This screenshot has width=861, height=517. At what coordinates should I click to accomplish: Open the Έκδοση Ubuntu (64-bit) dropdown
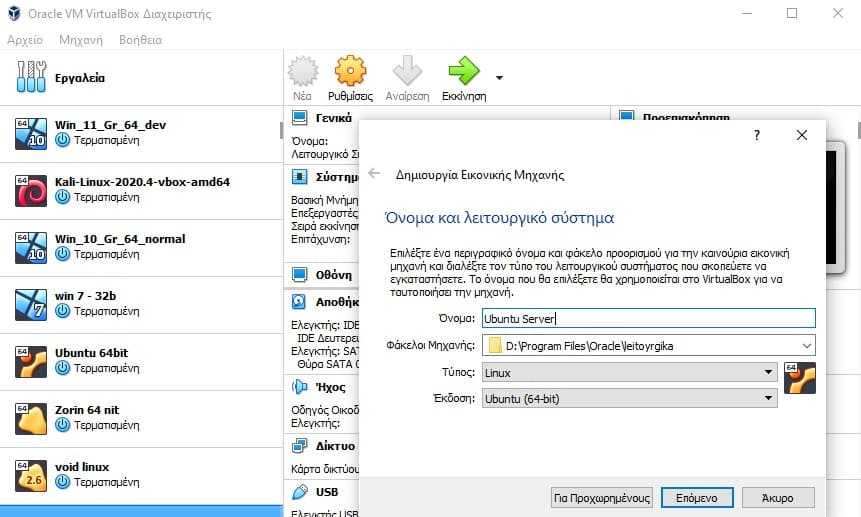pos(630,398)
